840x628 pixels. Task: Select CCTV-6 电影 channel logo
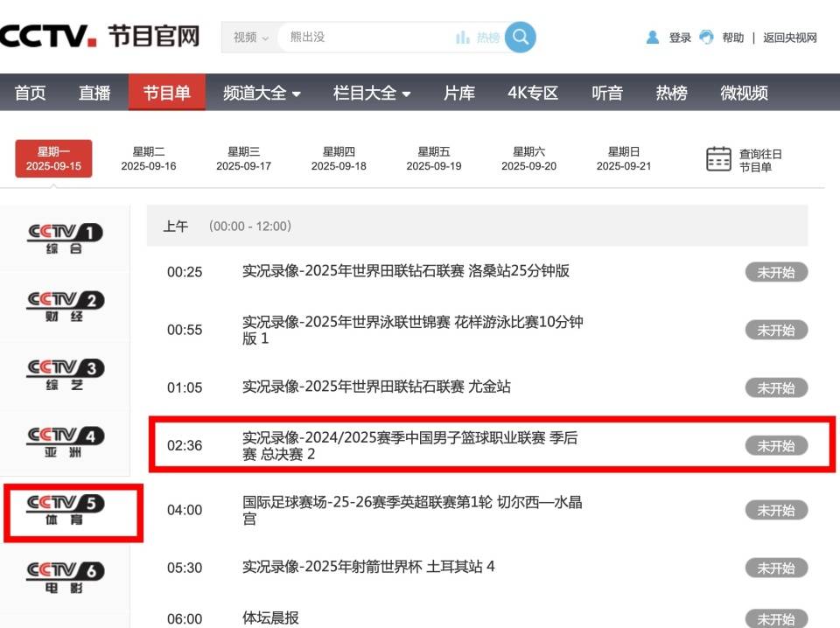[65, 578]
